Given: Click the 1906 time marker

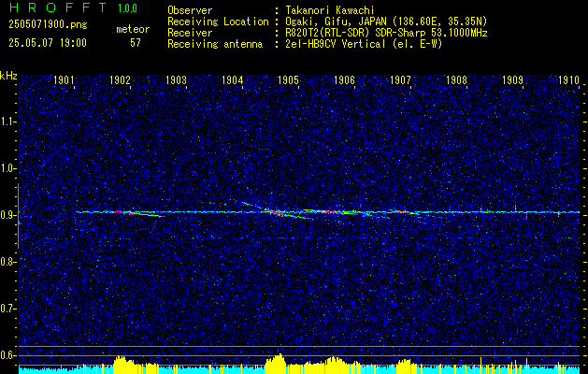Looking at the screenshot, I should tap(345, 80).
